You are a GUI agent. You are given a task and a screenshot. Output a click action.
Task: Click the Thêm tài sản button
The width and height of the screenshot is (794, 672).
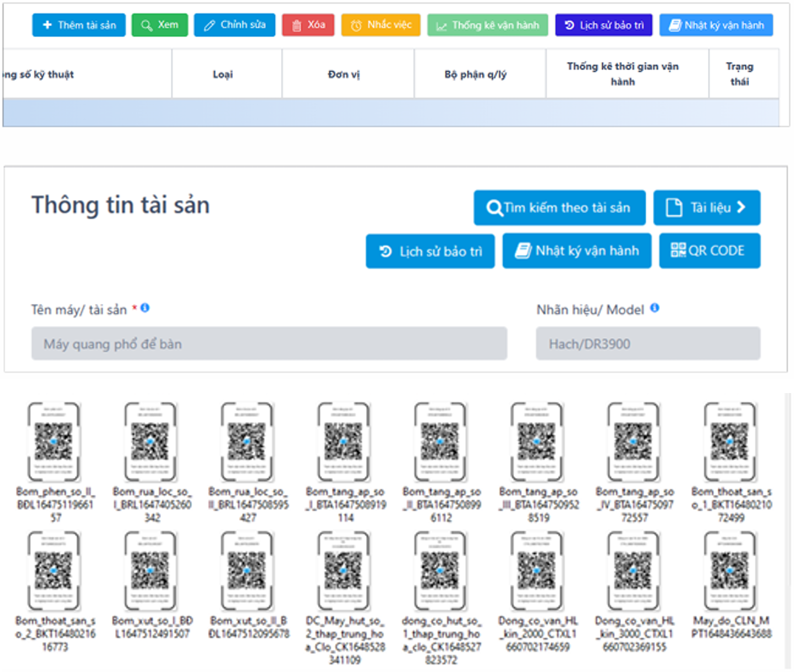tap(79, 25)
